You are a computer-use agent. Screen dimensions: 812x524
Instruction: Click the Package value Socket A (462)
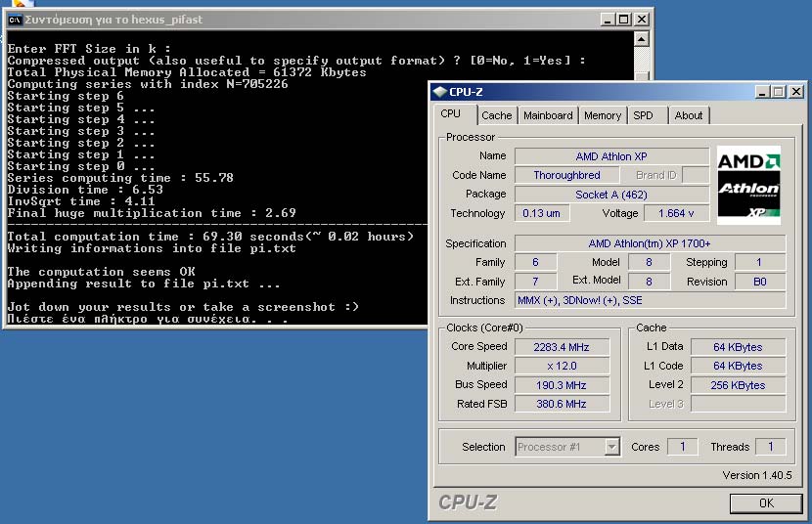pos(611,195)
